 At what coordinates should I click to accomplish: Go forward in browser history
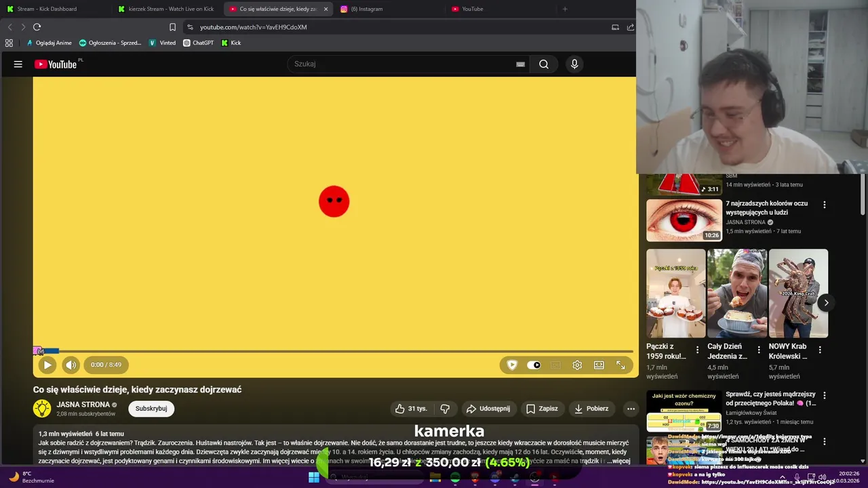pyautogui.click(x=22, y=27)
